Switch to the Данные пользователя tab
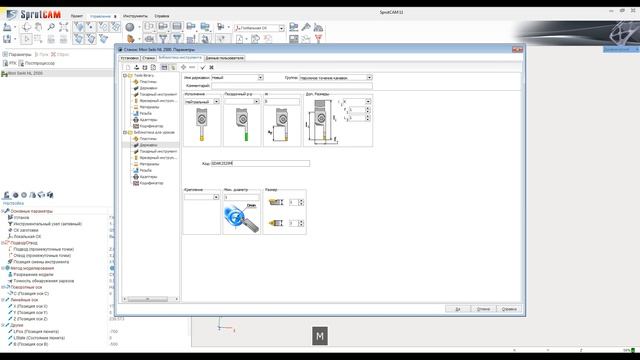Viewport: 640px width, 360px height. tap(224, 58)
